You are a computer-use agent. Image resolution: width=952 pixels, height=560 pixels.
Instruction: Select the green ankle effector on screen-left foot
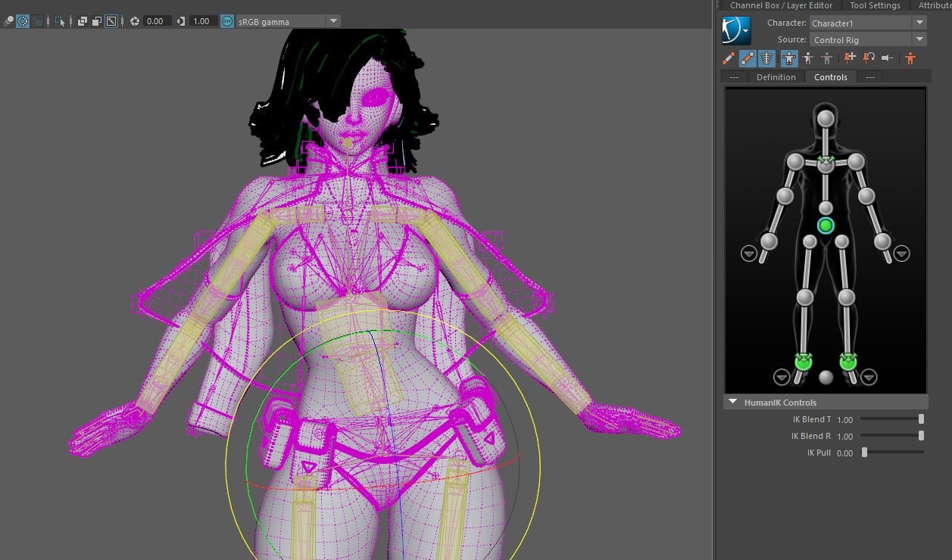(x=804, y=361)
